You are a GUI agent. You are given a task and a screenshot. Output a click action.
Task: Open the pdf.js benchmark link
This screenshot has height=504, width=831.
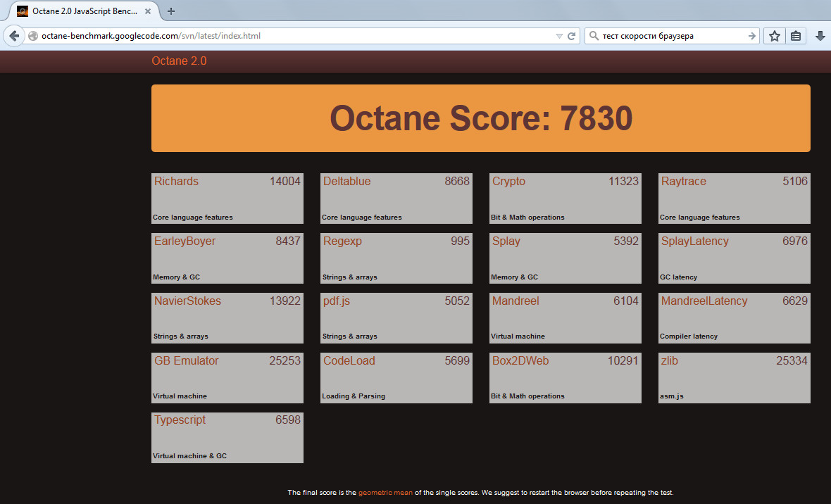[x=337, y=301]
